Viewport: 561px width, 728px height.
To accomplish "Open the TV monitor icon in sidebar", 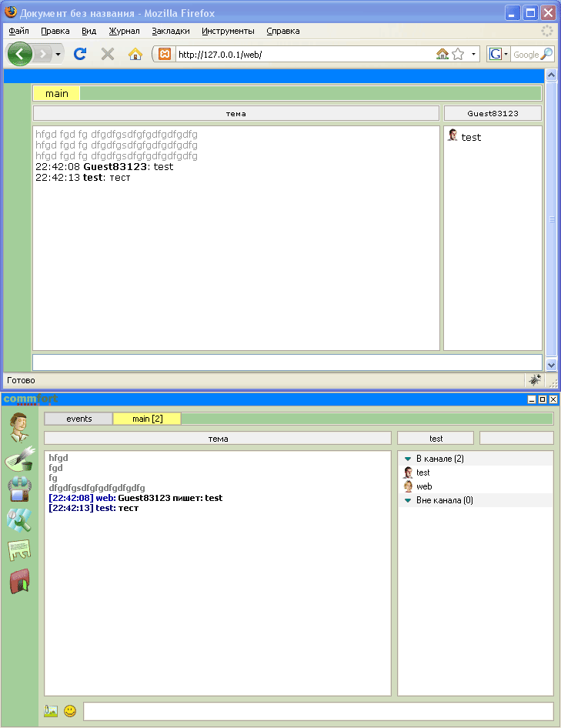I will 19,489.
